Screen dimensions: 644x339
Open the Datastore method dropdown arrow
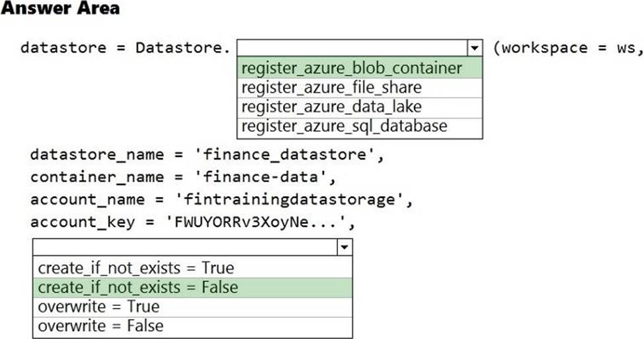[x=474, y=48]
